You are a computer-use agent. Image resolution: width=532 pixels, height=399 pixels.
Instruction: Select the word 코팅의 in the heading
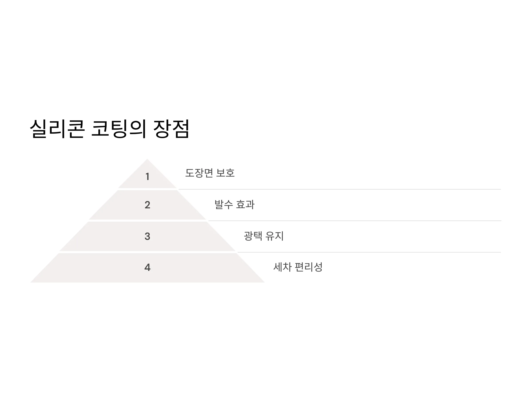119,129
